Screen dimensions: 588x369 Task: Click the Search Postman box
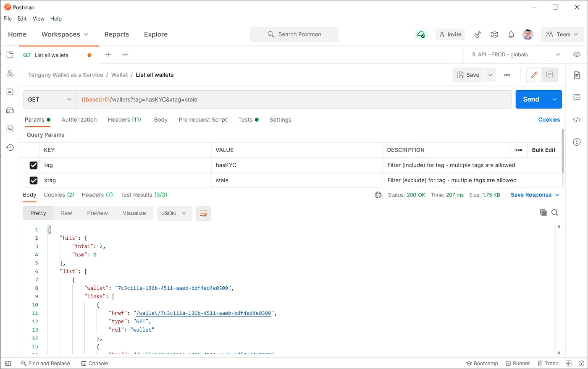(294, 34)
